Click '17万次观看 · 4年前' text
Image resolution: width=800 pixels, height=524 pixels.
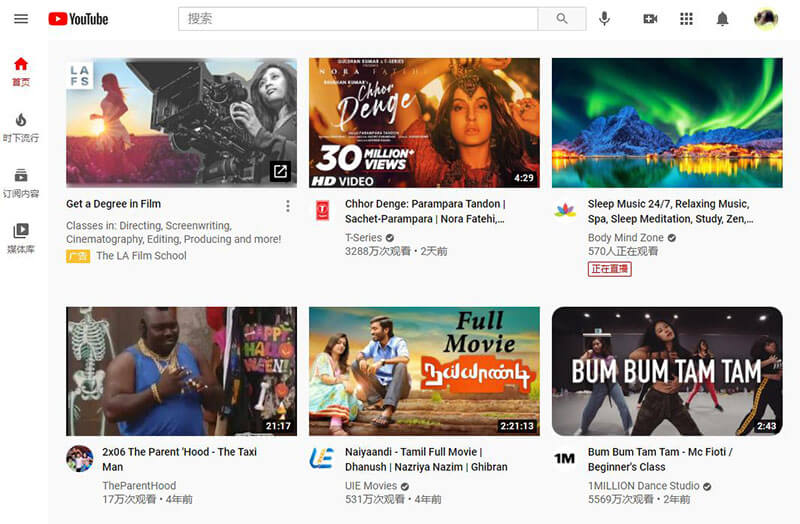pos(147,499)
